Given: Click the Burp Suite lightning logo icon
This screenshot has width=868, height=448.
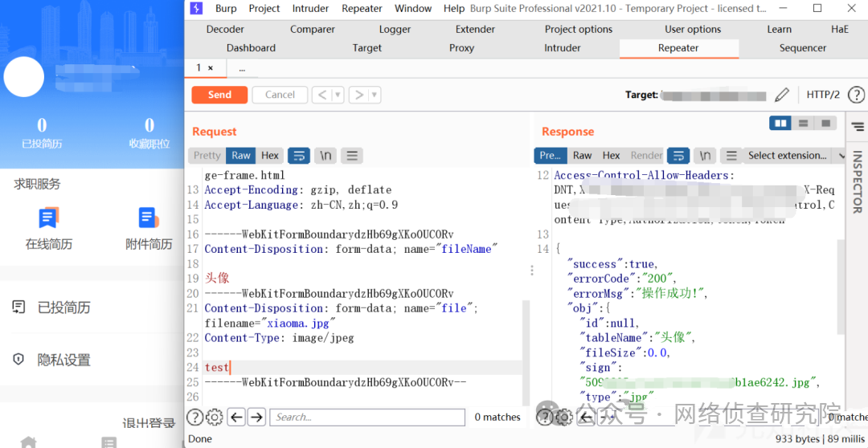Looking at the screenshot, I should [x=196, y=8].
